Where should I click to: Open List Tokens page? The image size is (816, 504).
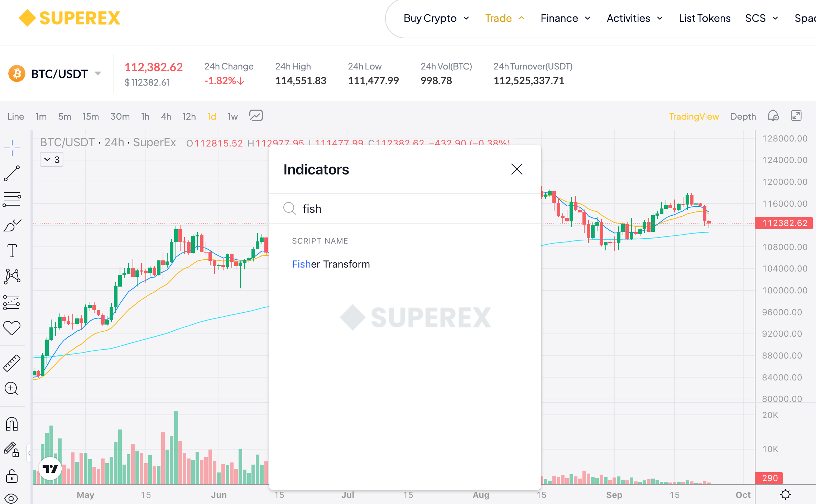click(704, 18)
